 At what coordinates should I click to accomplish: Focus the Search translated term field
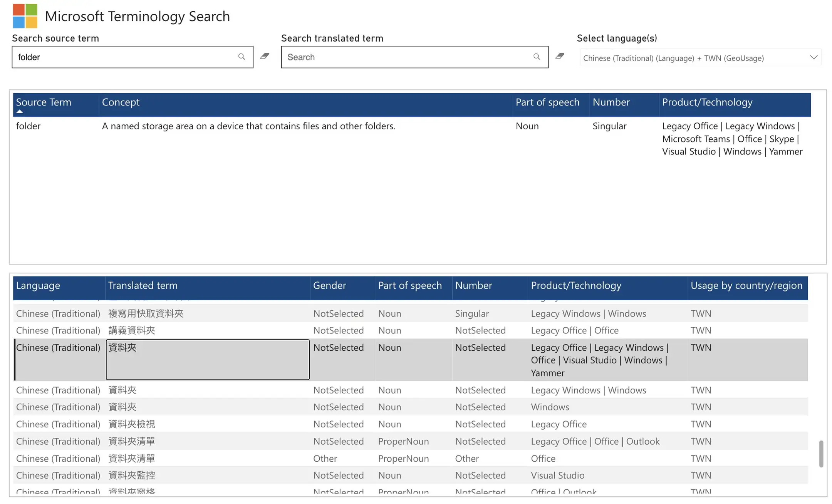point(414,57)
